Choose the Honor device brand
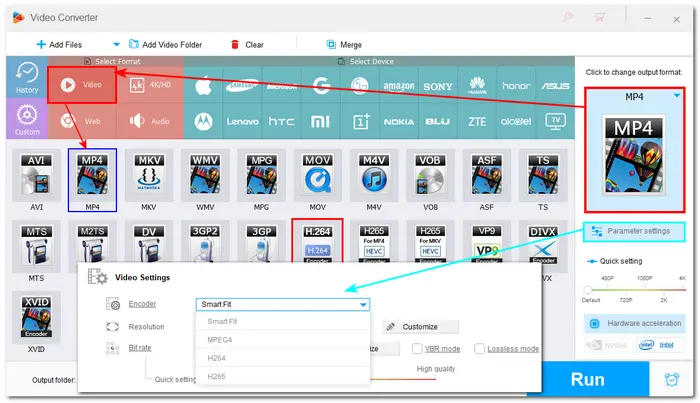 click(516, 86)
